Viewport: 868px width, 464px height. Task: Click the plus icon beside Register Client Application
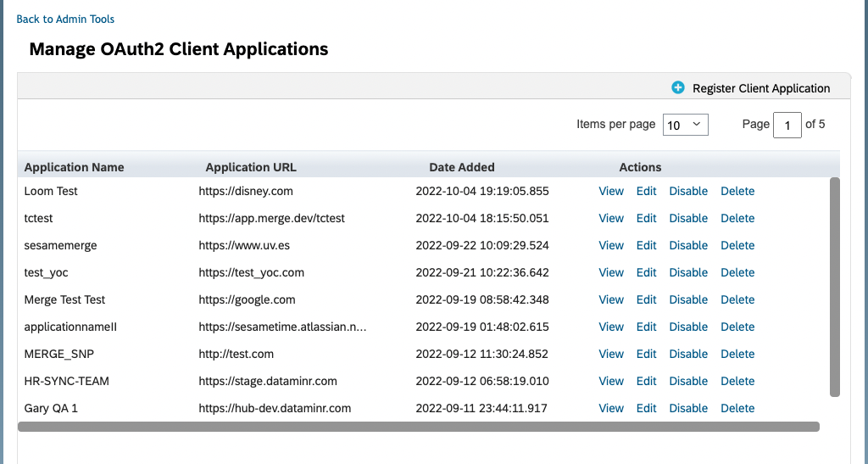[678, 87]
